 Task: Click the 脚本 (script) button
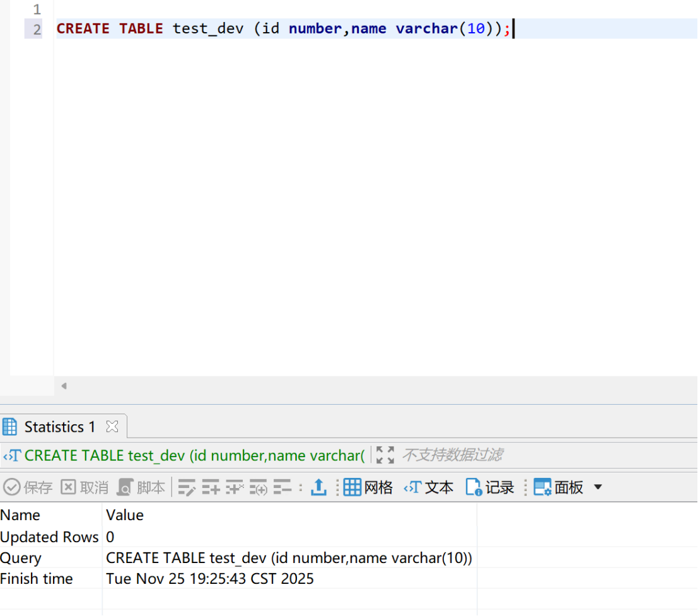click(x=141, y=487)
